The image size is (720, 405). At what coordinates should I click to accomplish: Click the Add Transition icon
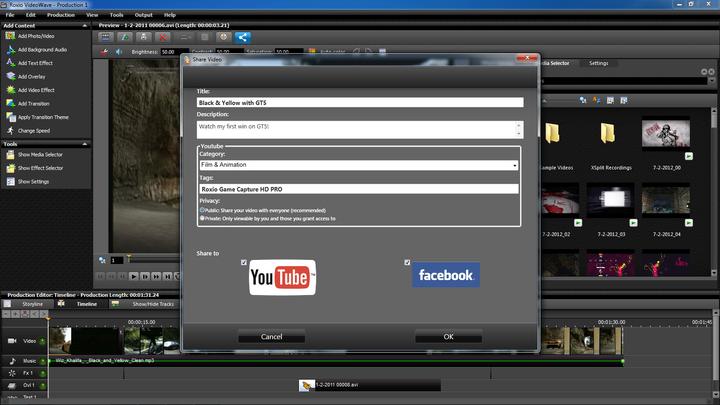[x=10, y=103]
